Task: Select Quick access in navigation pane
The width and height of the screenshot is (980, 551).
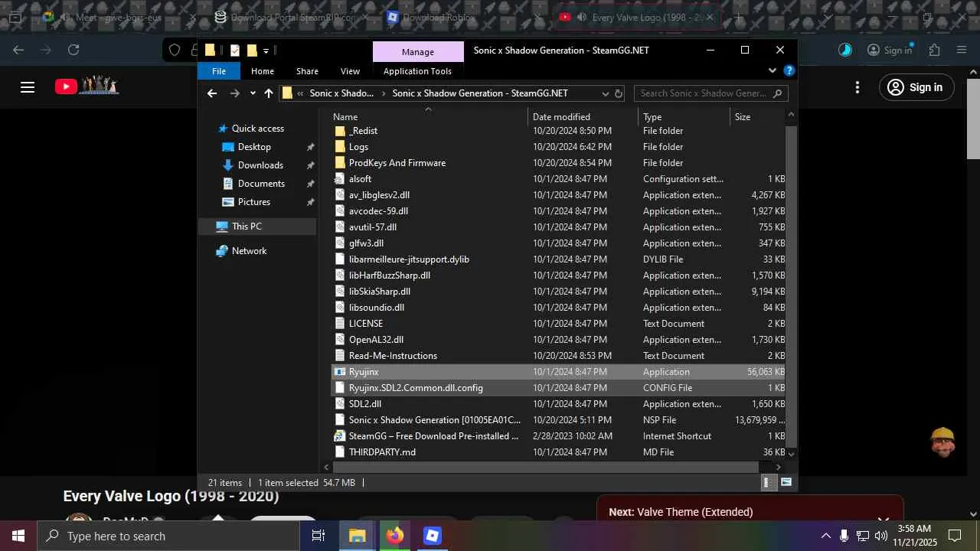Action: tap(257, 129)
